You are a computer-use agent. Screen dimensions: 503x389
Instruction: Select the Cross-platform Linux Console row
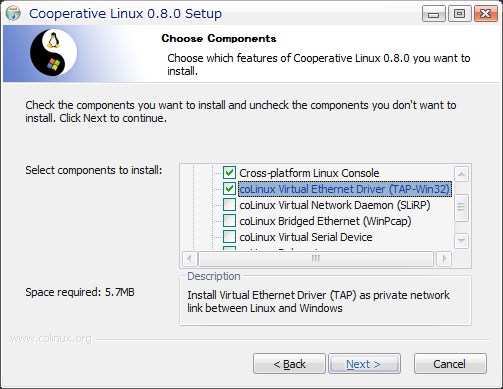point(309,173)
